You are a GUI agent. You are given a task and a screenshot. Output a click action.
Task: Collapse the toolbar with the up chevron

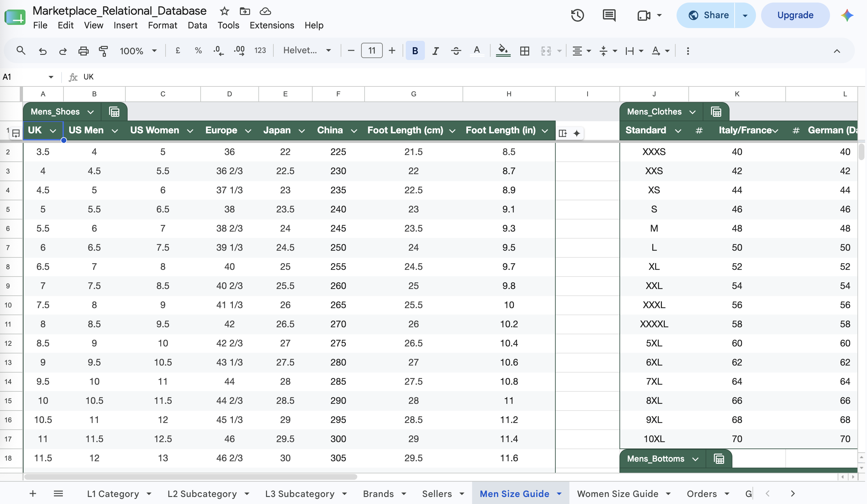tap(837, 51)
